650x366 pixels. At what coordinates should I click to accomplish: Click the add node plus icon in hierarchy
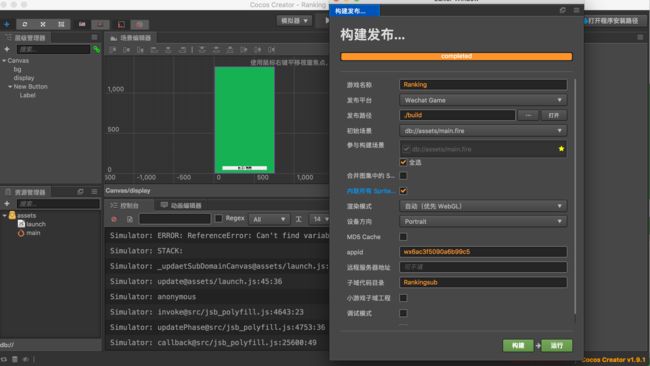tap(7, 49)
